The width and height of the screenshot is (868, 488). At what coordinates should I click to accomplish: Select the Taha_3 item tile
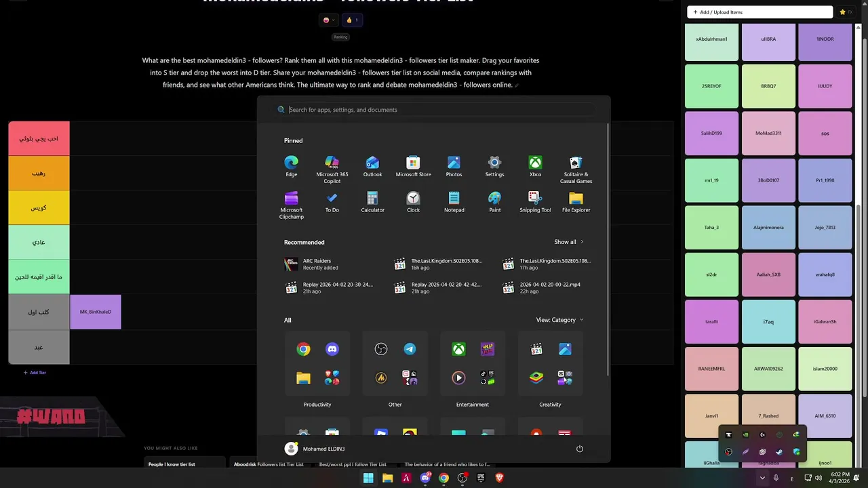(x=711, y=228)
